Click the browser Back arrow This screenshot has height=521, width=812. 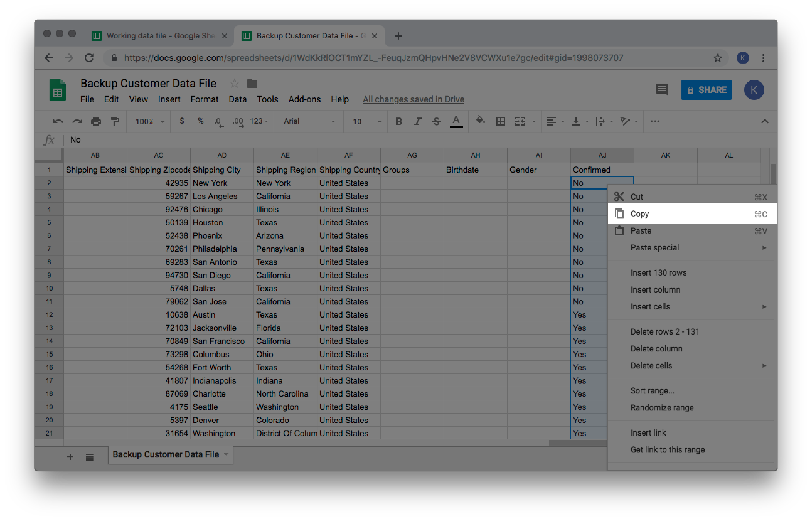tap(49, 58)
